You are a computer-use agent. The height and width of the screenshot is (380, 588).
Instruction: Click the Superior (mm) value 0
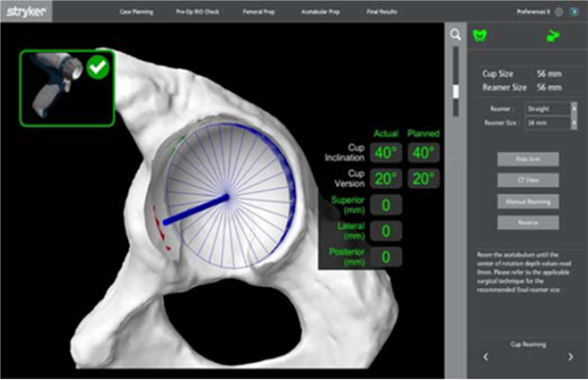pos(386,205)
